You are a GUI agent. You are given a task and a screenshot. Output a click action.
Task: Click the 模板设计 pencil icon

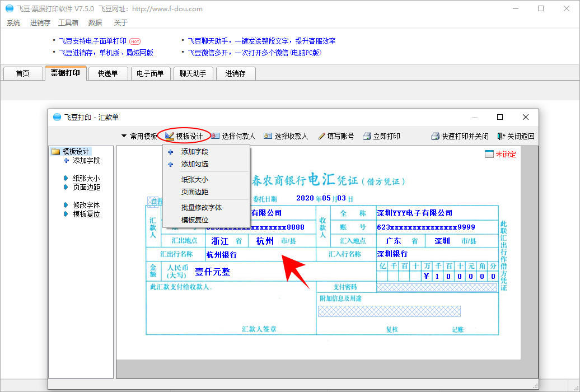point(170,136)
